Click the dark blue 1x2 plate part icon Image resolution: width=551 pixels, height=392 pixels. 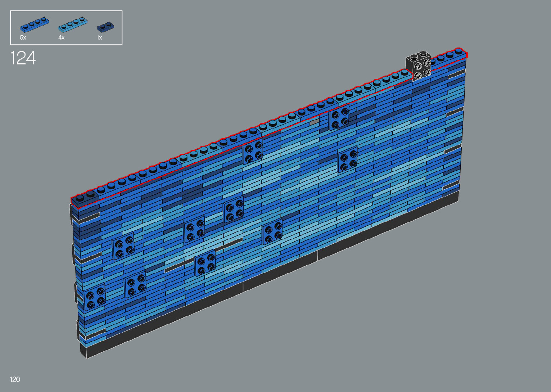(x=106, y=27)
